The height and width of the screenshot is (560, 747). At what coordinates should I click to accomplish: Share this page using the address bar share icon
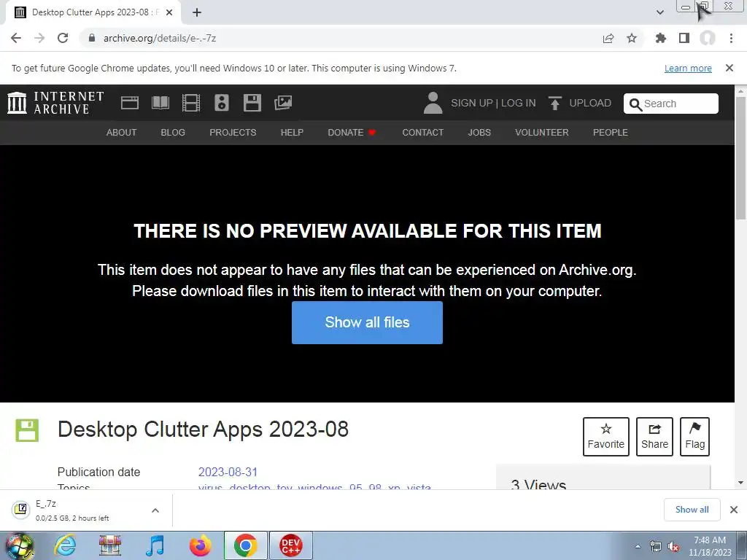click(x=608, y=38)
